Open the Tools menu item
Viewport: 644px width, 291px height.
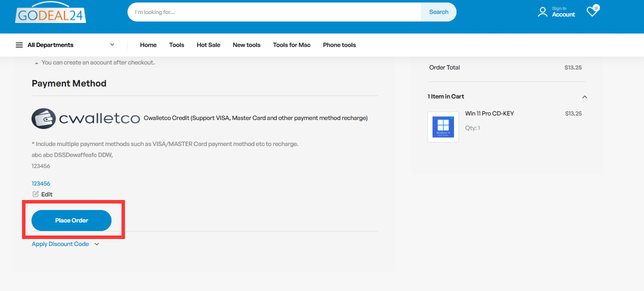tap(176, 45)
